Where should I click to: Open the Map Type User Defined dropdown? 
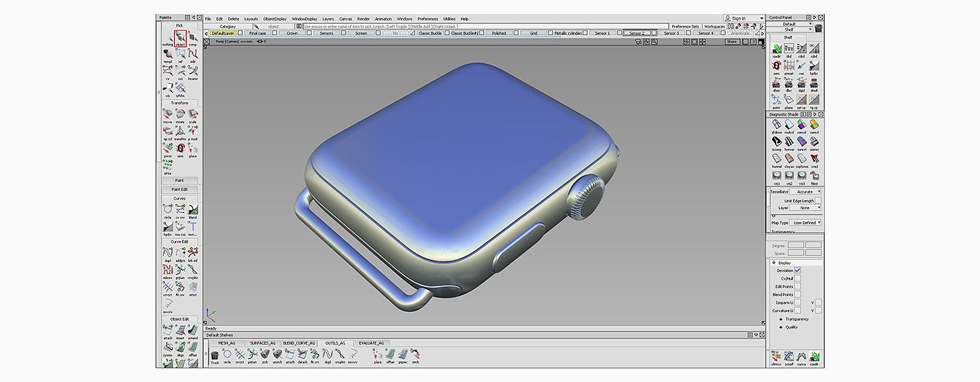(806, 222)
